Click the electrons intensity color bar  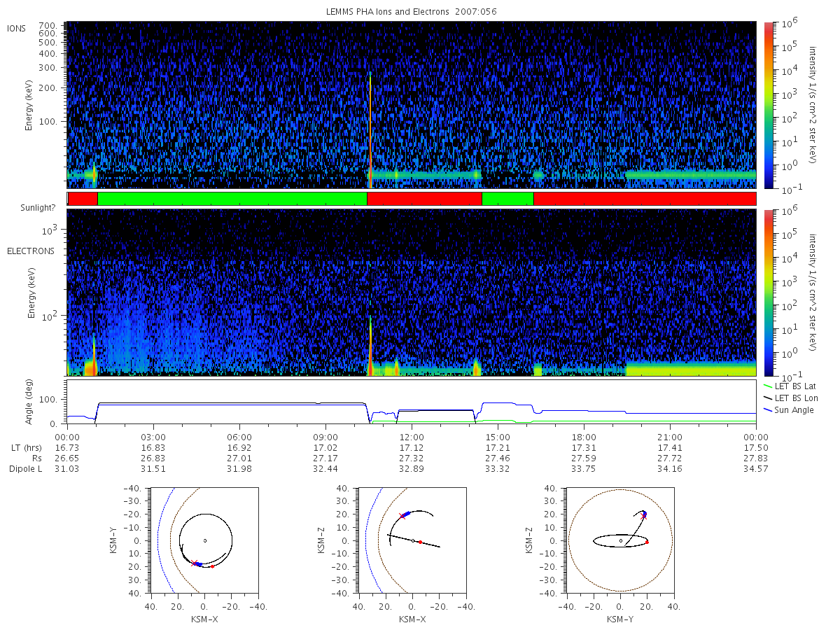(768, 293)
